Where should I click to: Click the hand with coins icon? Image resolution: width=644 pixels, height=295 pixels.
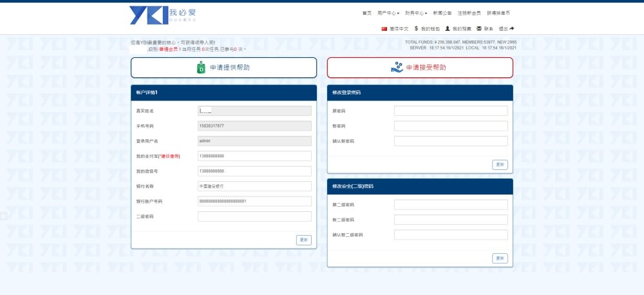(397, 68)
